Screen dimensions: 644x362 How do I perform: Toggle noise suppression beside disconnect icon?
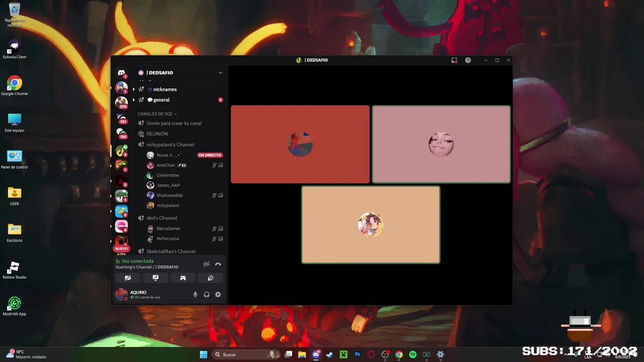coord(206,264)
